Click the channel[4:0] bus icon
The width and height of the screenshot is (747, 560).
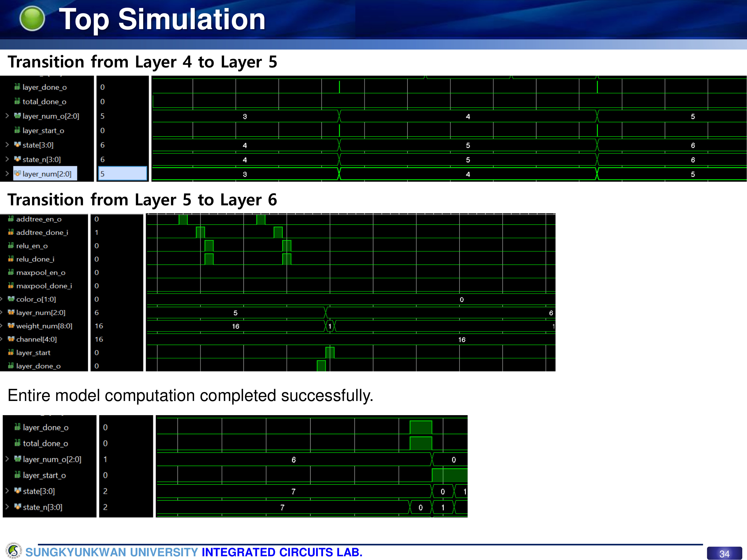coord(11,339)
